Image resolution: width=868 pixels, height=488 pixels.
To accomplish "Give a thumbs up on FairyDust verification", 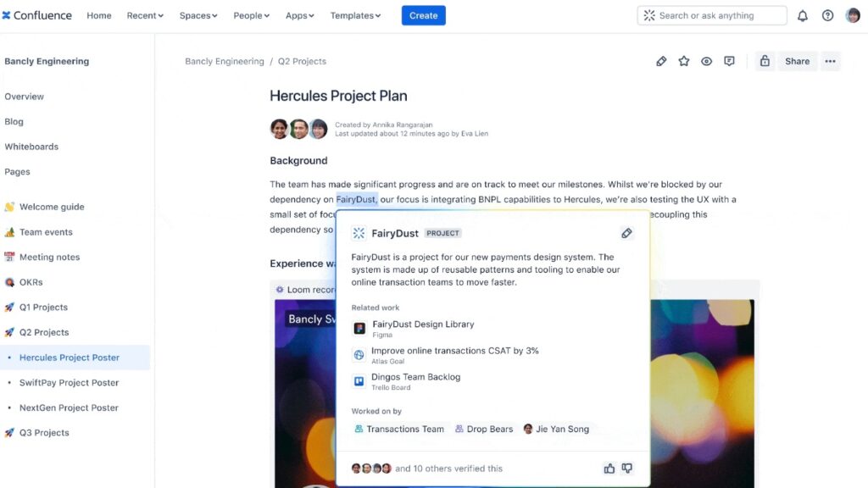I will (609, 468).
